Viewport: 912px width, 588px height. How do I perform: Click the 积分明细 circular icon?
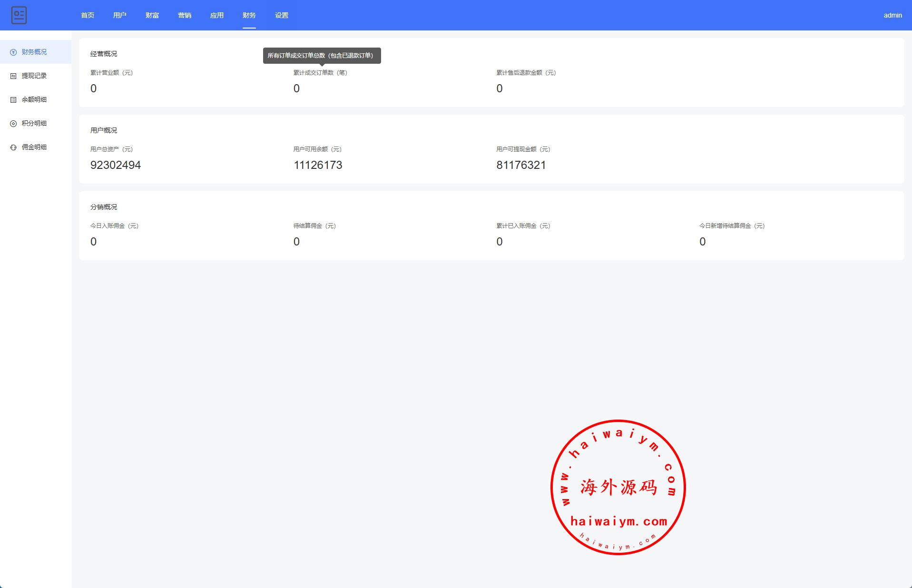[13, 124]
